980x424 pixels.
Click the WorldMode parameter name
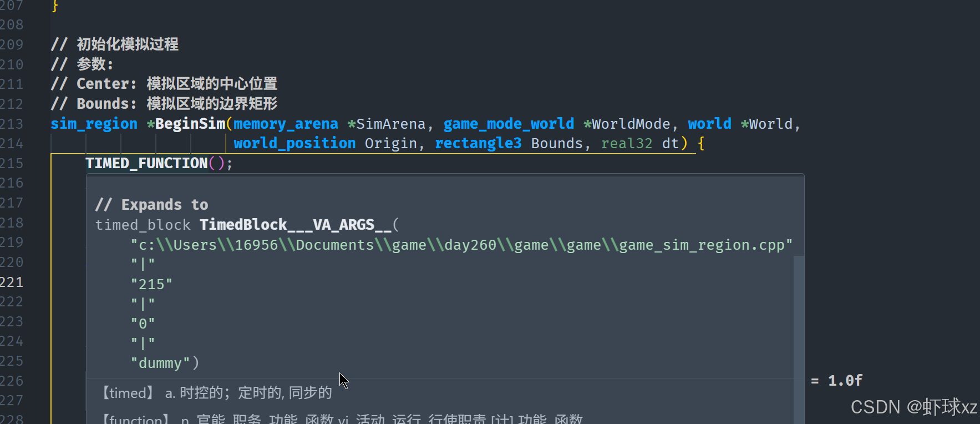[631, 124]
